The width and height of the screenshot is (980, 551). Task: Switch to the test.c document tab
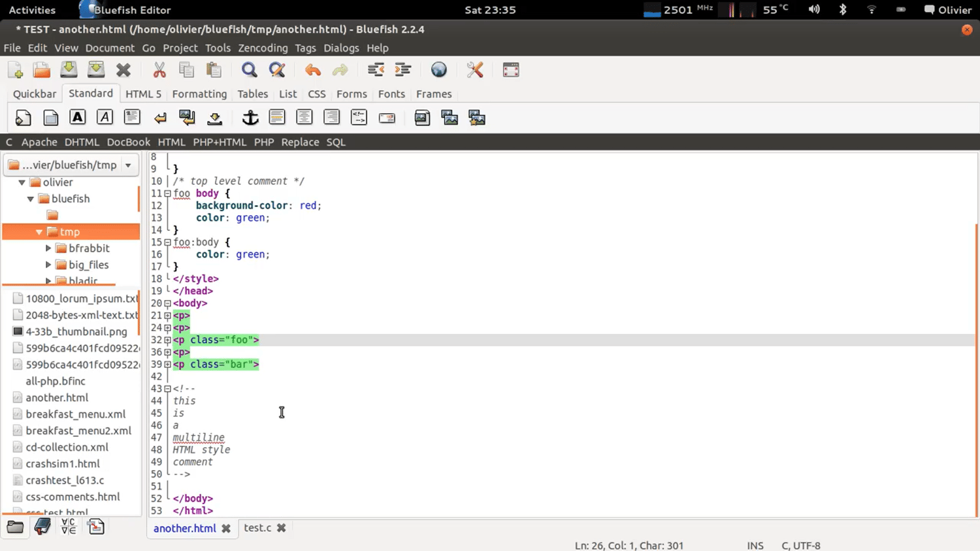point(257,527)
